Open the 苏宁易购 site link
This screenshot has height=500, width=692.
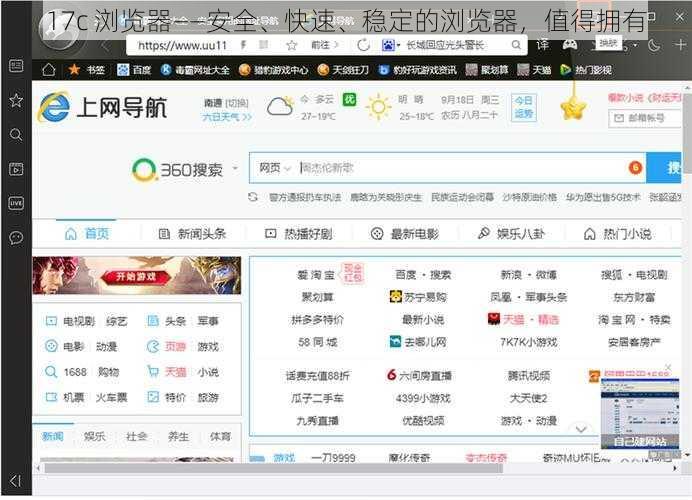(x=418, y=297)
